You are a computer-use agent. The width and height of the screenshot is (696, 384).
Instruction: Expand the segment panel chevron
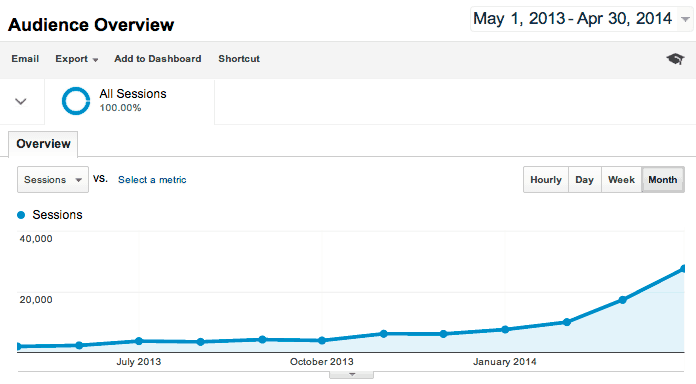tap(21, 102)
